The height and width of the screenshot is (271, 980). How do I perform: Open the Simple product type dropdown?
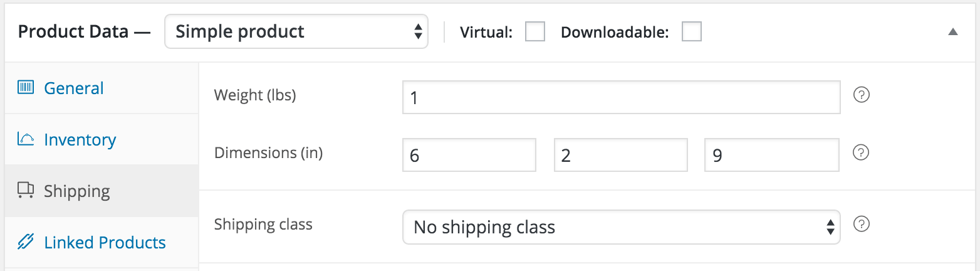click(296, 32)
